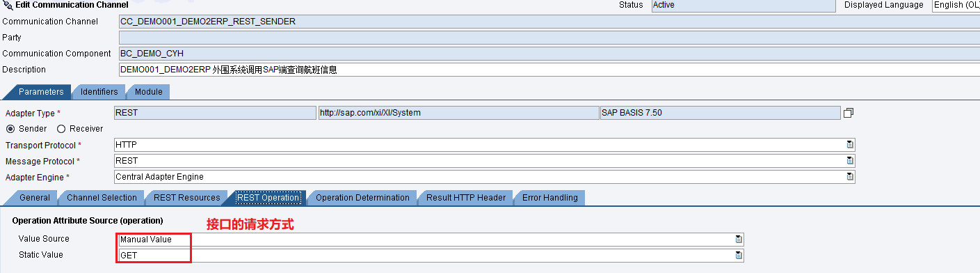
Task: Open Message Protocol dropdown list icon
Action: pos(850,161)
